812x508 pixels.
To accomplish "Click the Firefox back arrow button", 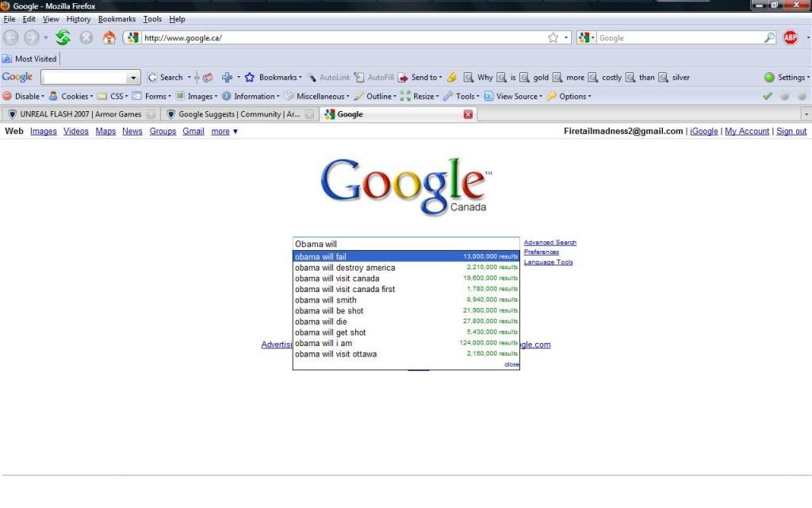I will point(11,38).
